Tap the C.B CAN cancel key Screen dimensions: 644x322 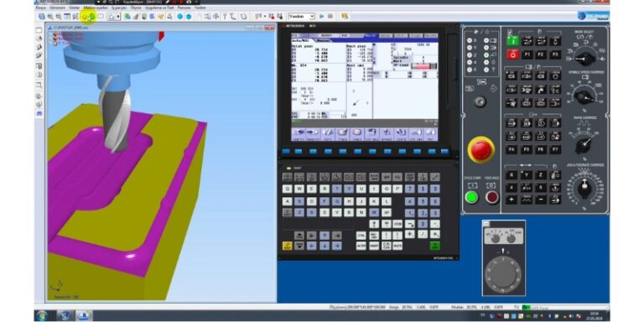point(387,246)
